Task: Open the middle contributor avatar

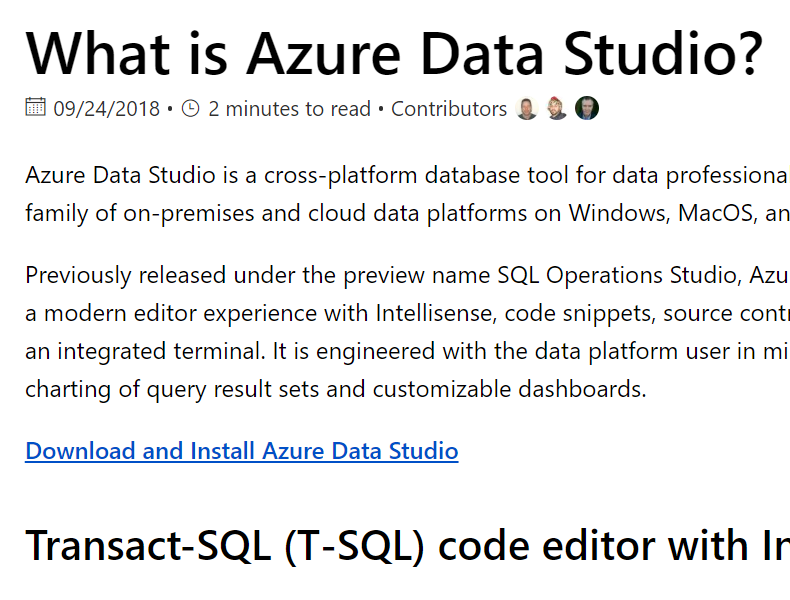Action: (x=557, y=109)
